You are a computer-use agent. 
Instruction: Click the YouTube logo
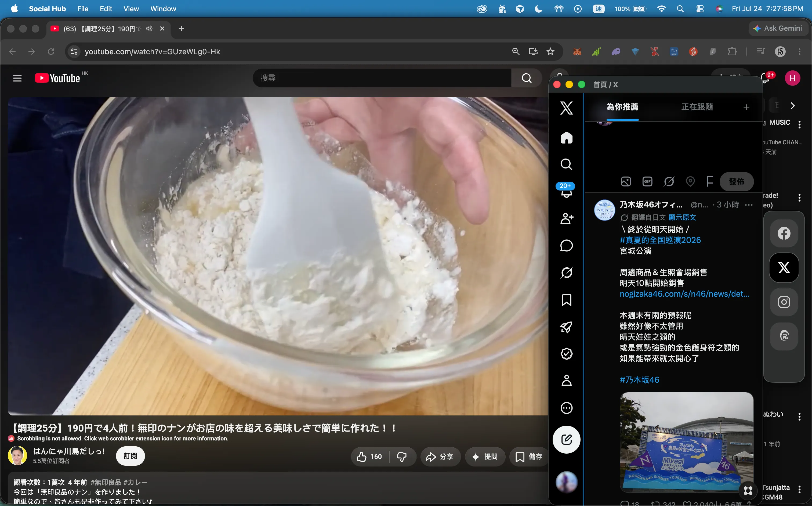click(57, 78)
